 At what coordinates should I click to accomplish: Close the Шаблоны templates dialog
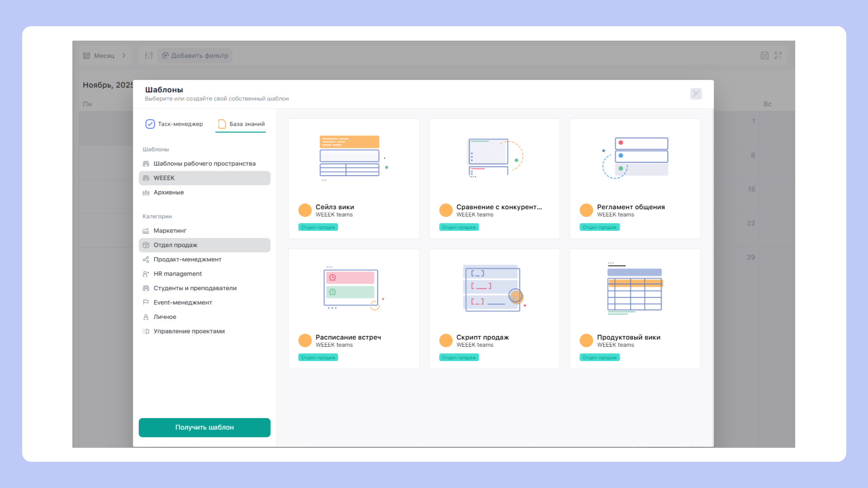click(696, 94)
